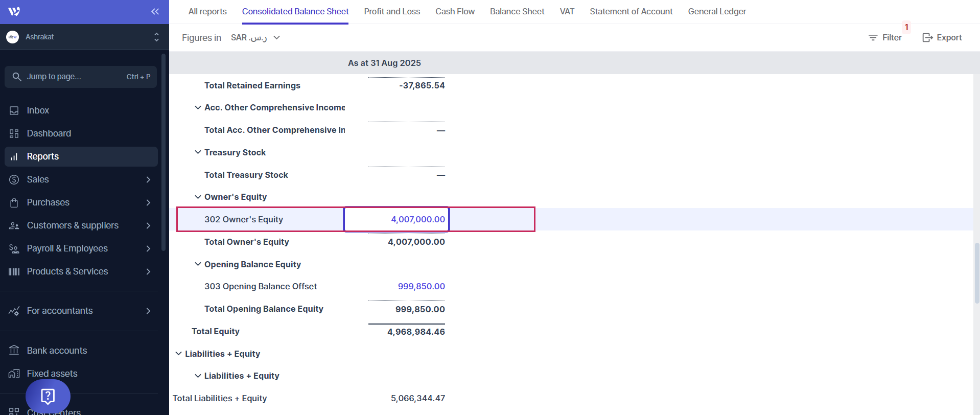980x415 pixels.
Task: Open the General Ledger tab
Action: (716, 11)
